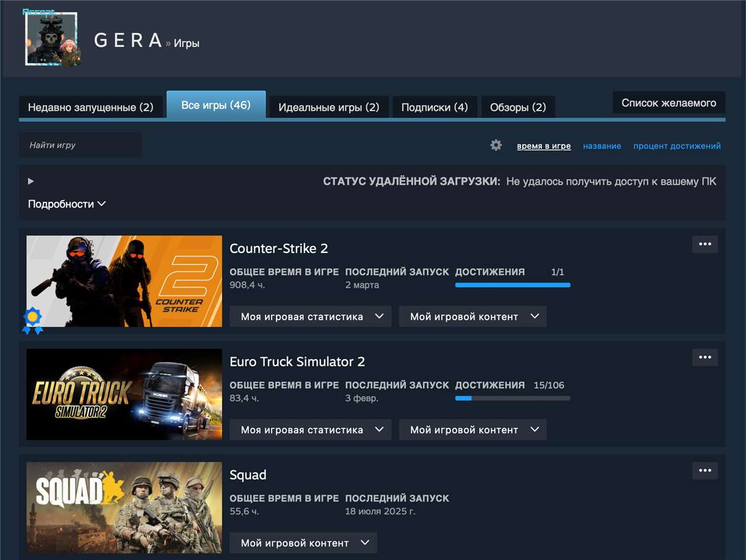Sort games by процент достижений
This screenshot has height=560, width=746.
coord(676,145)
